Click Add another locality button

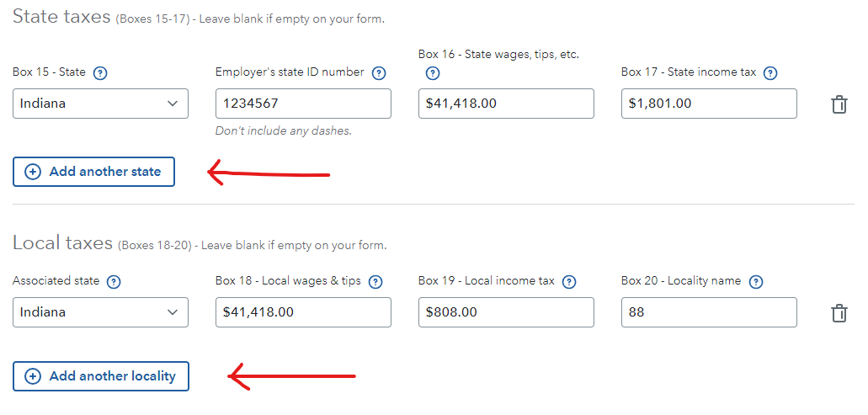101,376
